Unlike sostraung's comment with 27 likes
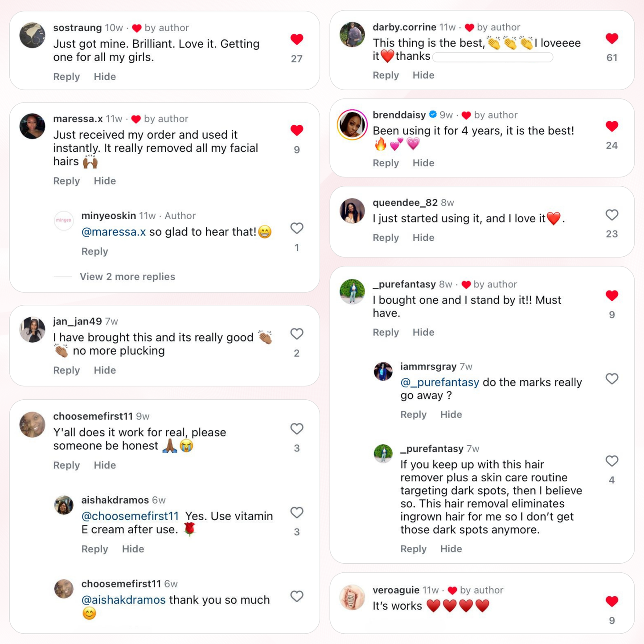 pos(297,39)
